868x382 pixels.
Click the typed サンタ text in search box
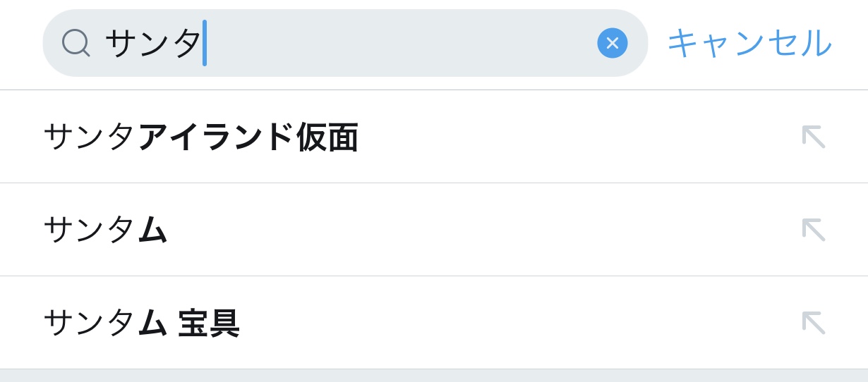[x=152, y=43]
